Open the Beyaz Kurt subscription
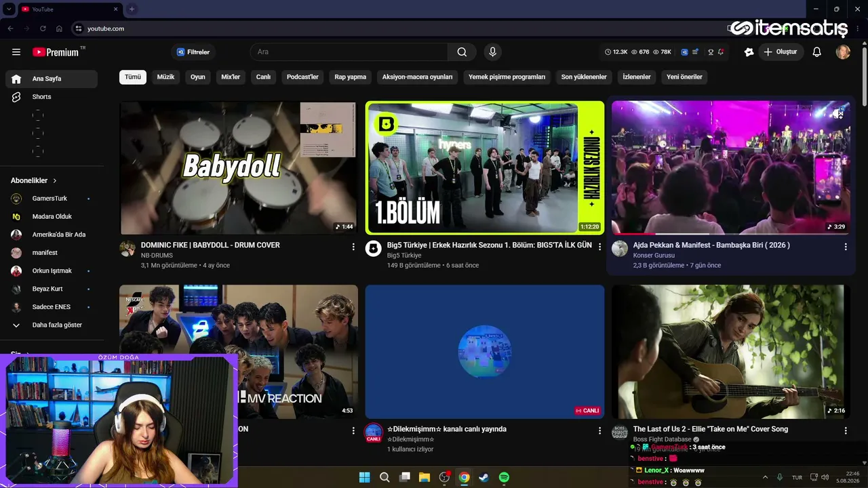 pos(52,289)
